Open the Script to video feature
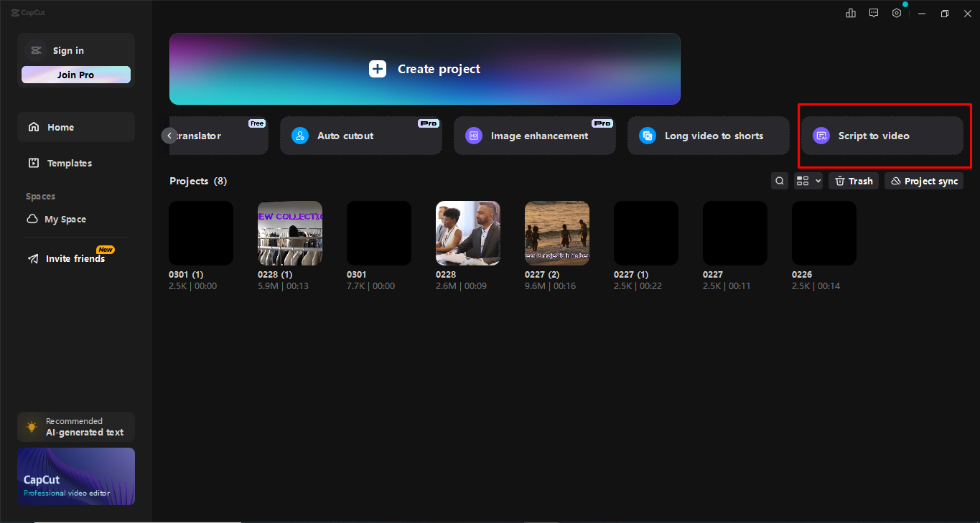The height and width of the screenshot is (523, 980). (x=882, y=136)
